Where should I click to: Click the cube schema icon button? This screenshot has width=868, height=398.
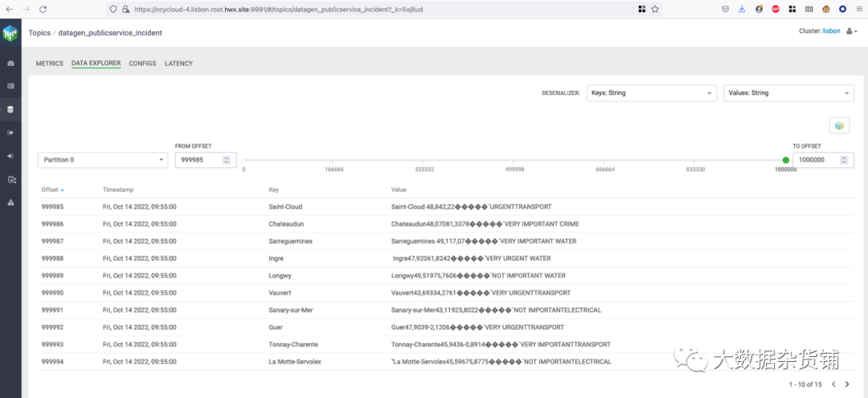pyautogui.click(x=839, y=125)
